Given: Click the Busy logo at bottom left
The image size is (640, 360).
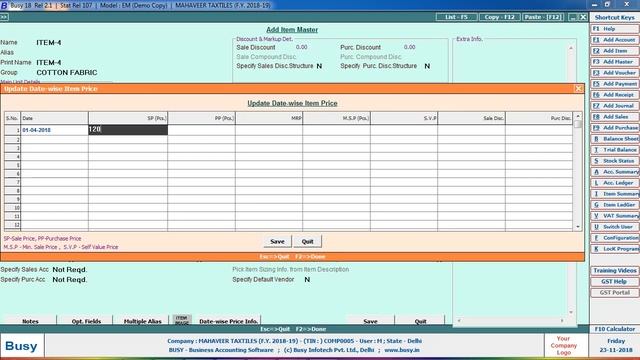Looking at the screenshot, I should pyautogui.click(x=21, y=346).
